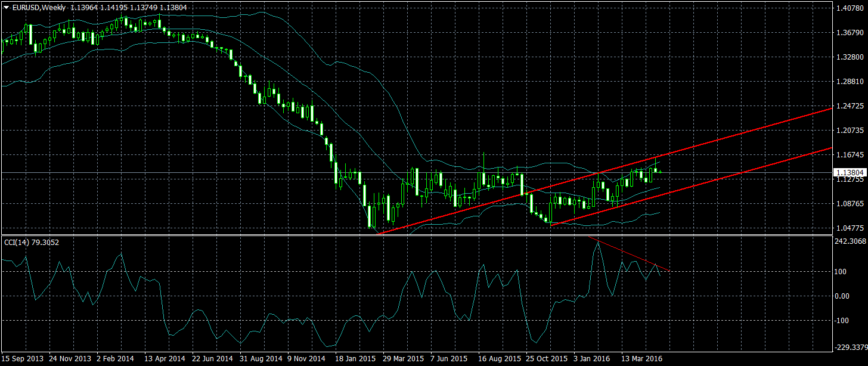The height and width of the screenshot is (366, 868).
Task: Click the current price tag 1.13804
Action: coord(849,172)
